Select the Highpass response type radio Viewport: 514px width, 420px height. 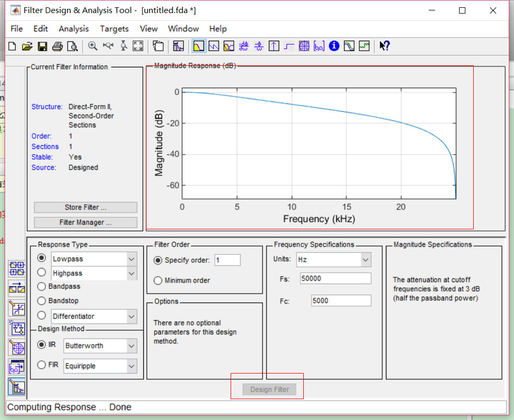coord(41,272)
